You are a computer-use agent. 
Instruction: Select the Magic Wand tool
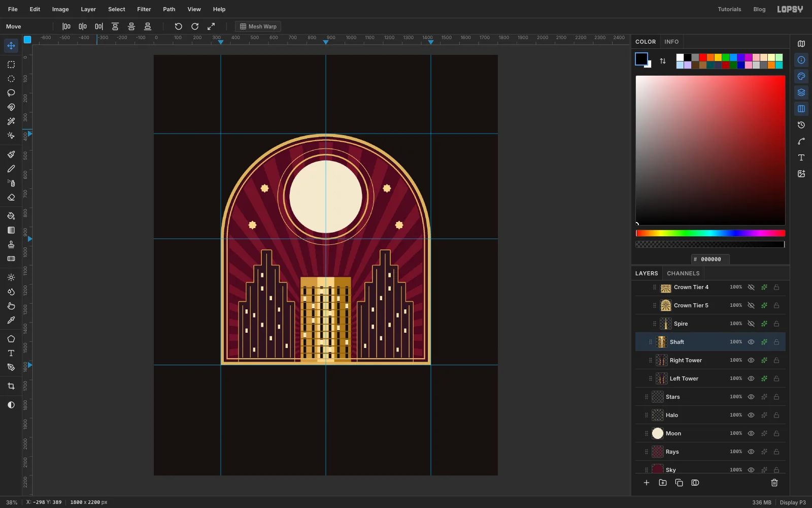[11, 121]
